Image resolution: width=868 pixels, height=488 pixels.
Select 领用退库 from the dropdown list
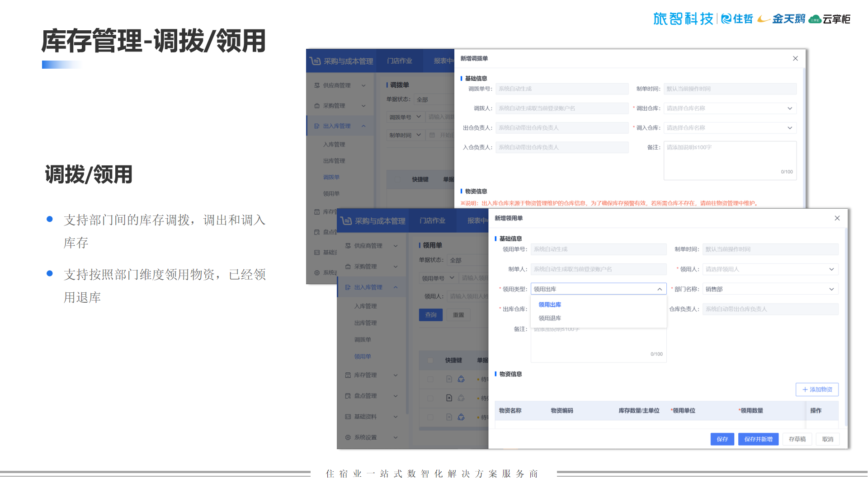click(550, 318)
